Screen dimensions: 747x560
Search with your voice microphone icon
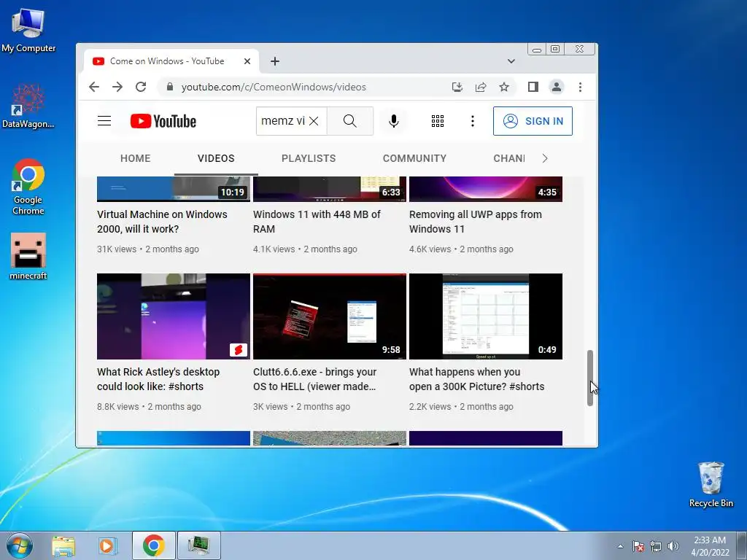coord(393,121)
